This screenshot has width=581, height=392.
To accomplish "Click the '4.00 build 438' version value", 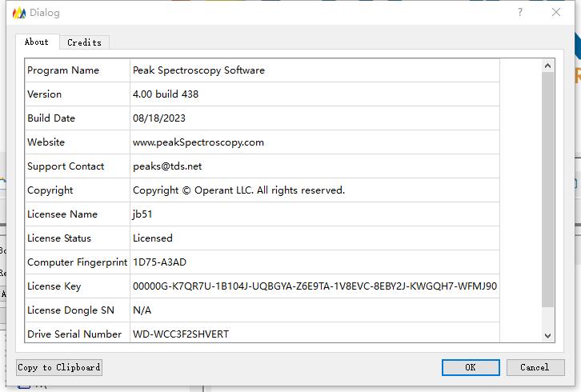I will tap(315, 94).
